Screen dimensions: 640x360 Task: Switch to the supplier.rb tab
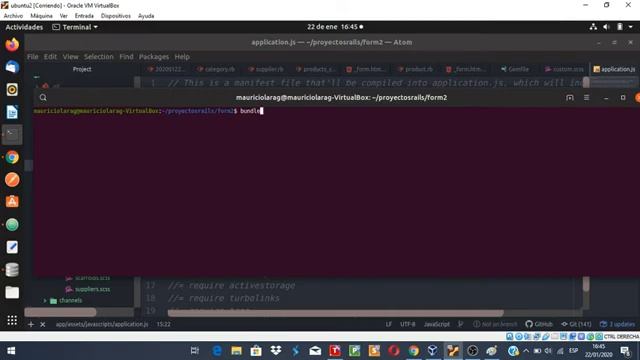[x=266, y=69]
